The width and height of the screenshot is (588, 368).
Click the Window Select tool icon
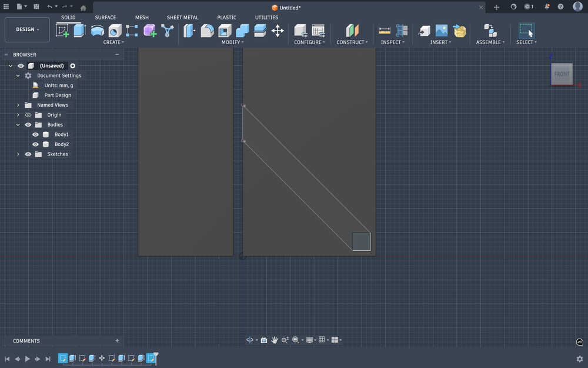coord(526,31)
